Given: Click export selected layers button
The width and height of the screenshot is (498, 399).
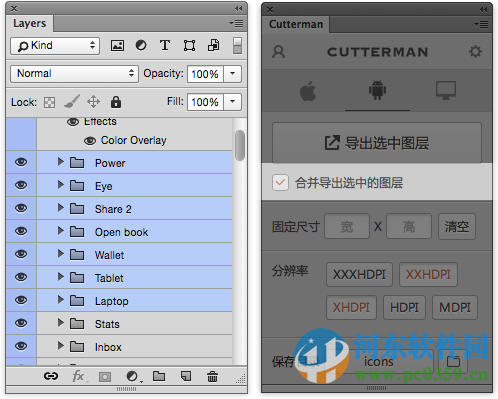Looking at the screenshot, I should click(377, 143).
